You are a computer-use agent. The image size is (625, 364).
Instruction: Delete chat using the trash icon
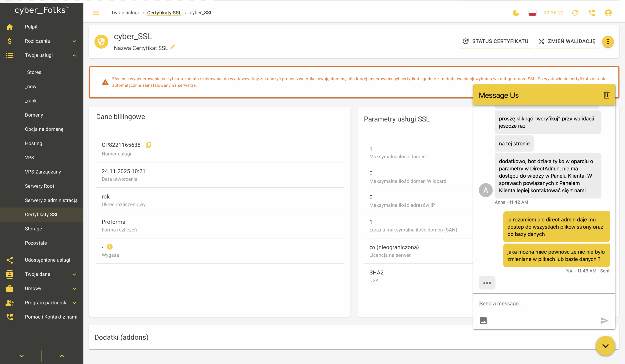(x=606, y=95)
